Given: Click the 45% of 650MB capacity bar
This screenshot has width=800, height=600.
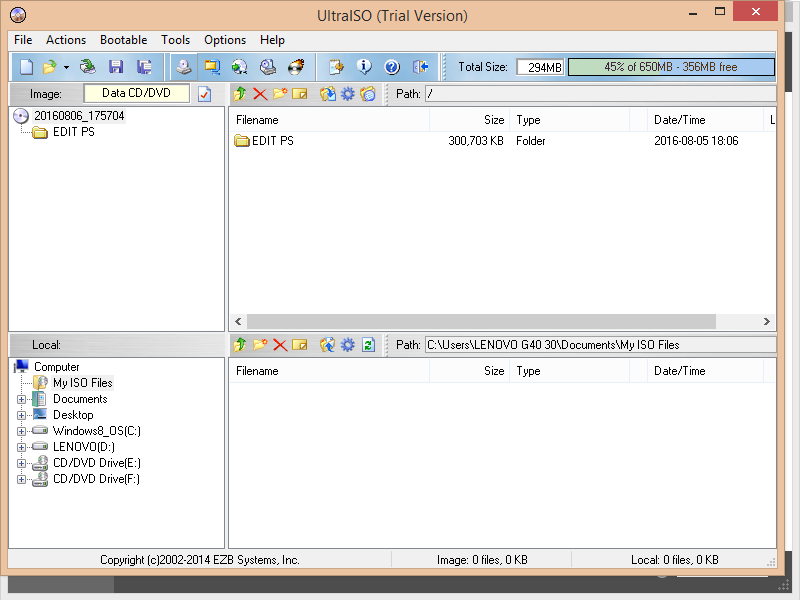Looking at the screenshot, I should click(x=671, y=67).
